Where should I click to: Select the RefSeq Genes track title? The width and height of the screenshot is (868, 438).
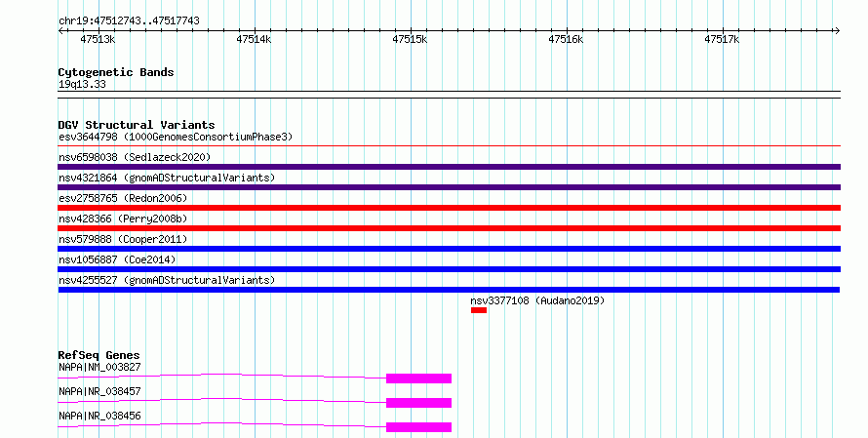(x=99, y=355)
